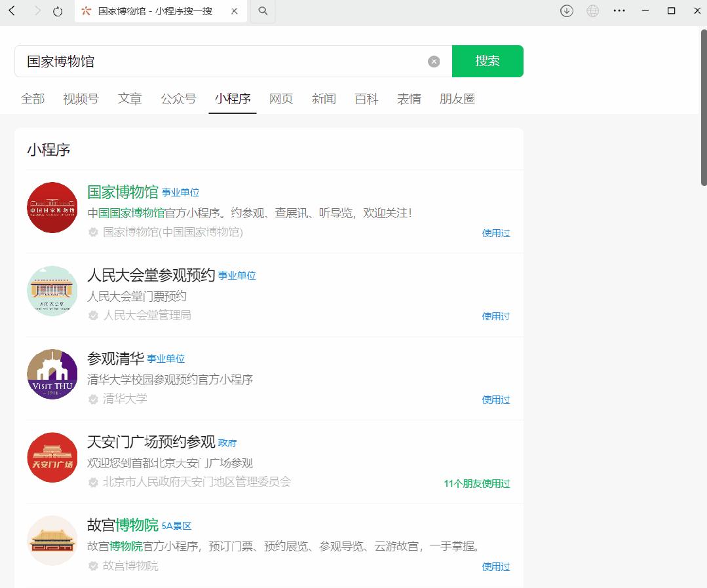This screenshot has width=707, height=588.
Task: Open the three-dots more menu
Action: pos(619,11)
